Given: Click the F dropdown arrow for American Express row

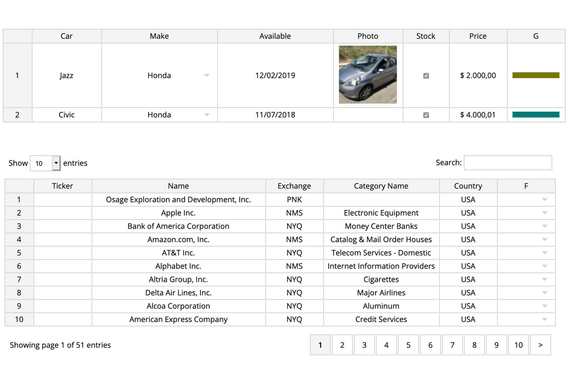Looking at the screenshot, I should [x=544, y=319].
